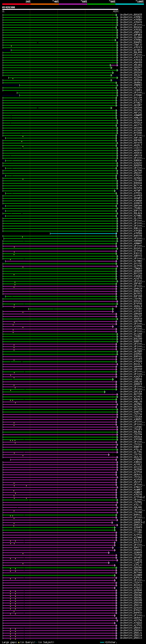This screenshot has height=644, width=146.
Task: Open the UniRef100_B9H652 hit
Action: [131, 42]
